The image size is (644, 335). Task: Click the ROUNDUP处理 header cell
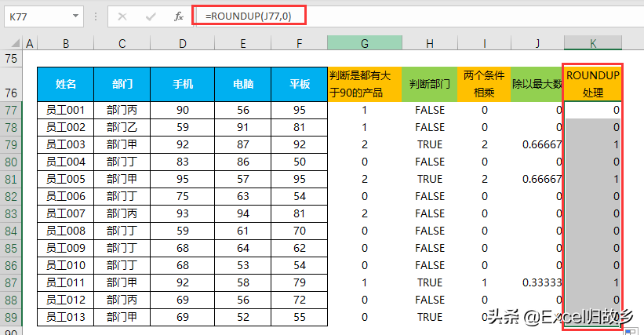(593, 84)
